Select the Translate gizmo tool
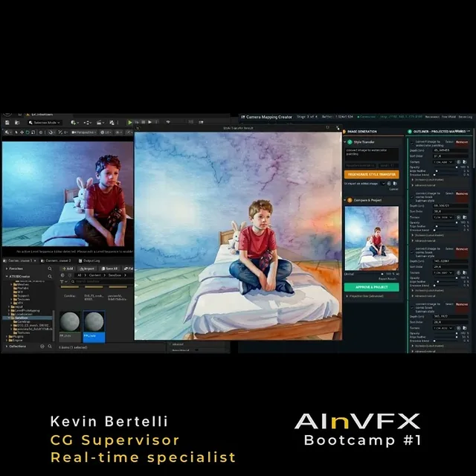This screenshot has width=476, height=476. click(x=22, y=132)
